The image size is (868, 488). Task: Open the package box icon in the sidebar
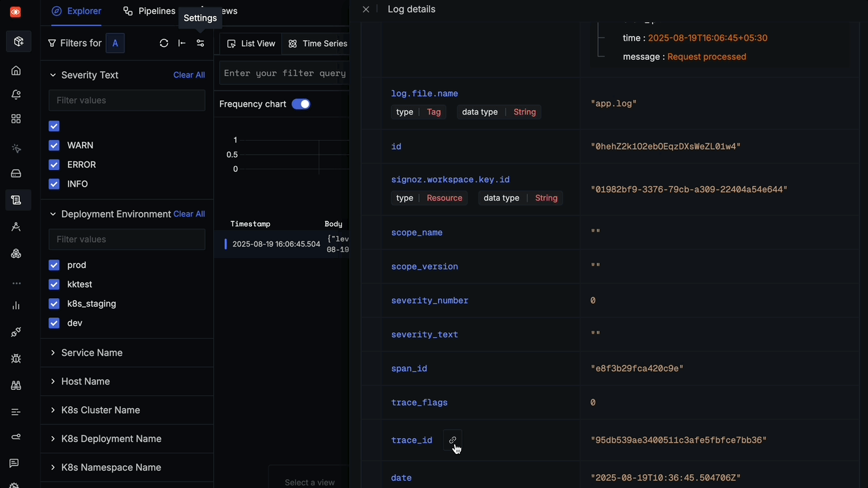click(18, 41)
